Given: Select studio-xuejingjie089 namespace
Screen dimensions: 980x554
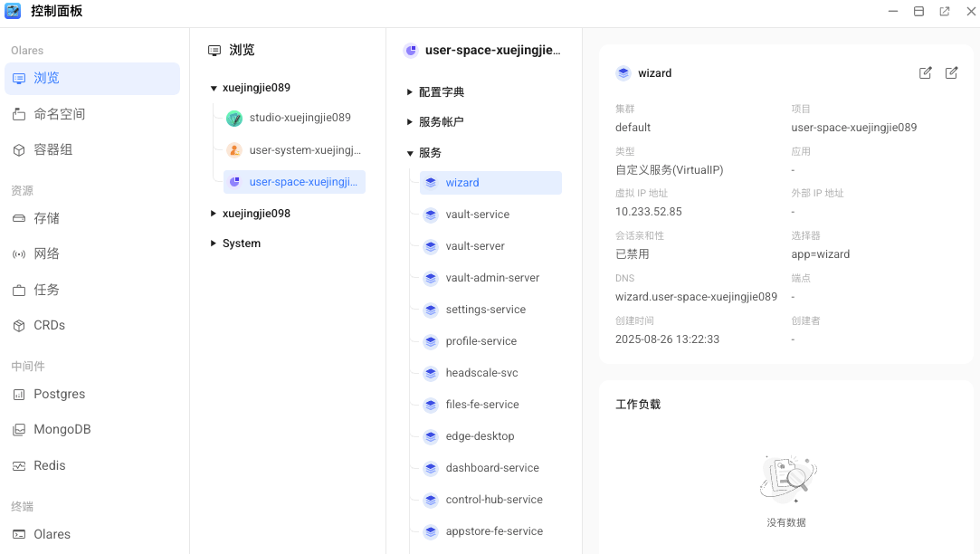Looking at the screenshot, I should pyautogui.click(x=300, y=118).
